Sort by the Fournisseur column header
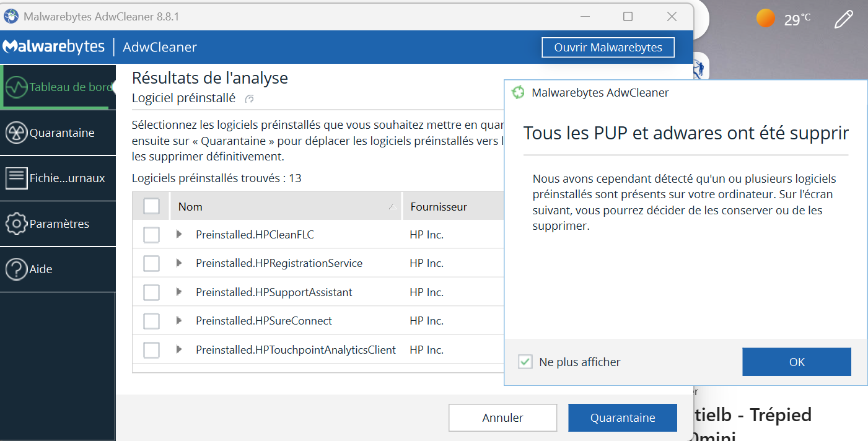The width and height of the screenshot is (868, 441). click(452, 206)
